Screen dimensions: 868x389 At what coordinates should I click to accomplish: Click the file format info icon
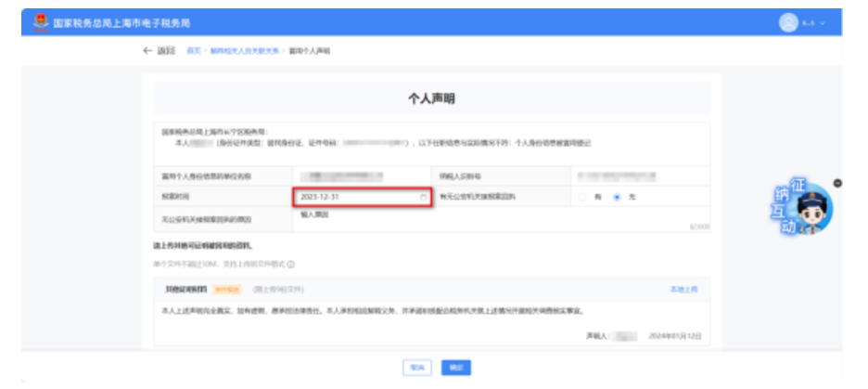[x=291, y=265]
